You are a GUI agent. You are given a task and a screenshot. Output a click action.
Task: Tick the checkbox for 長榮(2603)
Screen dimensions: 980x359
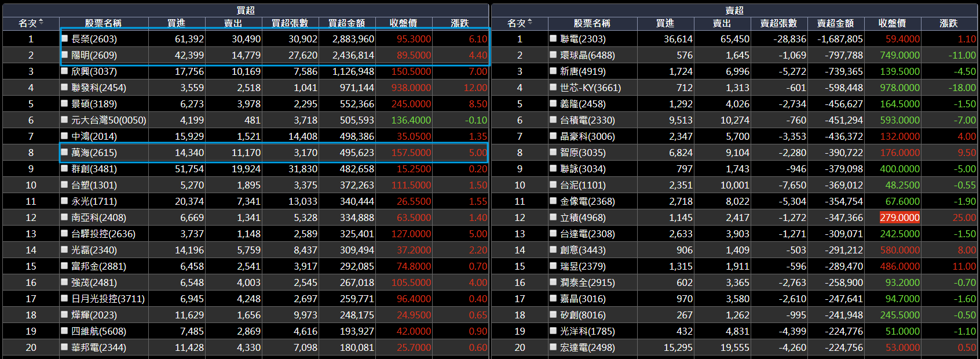[x=65, y=38]
